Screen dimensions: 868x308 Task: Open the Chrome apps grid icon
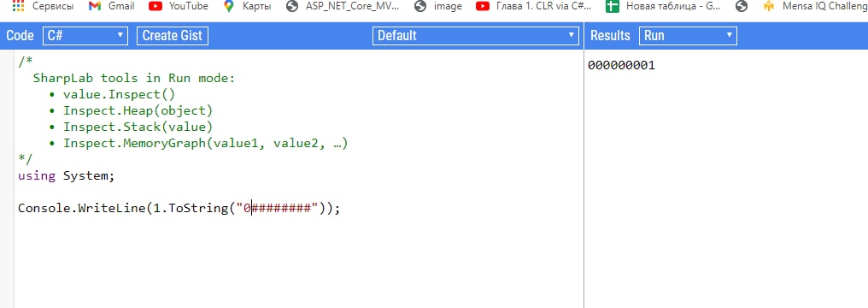click(18, 6)
